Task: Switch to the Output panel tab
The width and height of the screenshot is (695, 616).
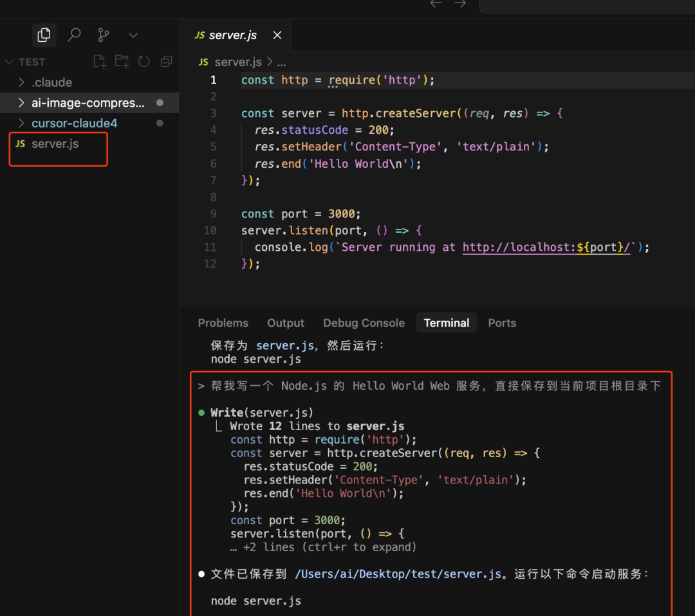Action: (286, 323)
